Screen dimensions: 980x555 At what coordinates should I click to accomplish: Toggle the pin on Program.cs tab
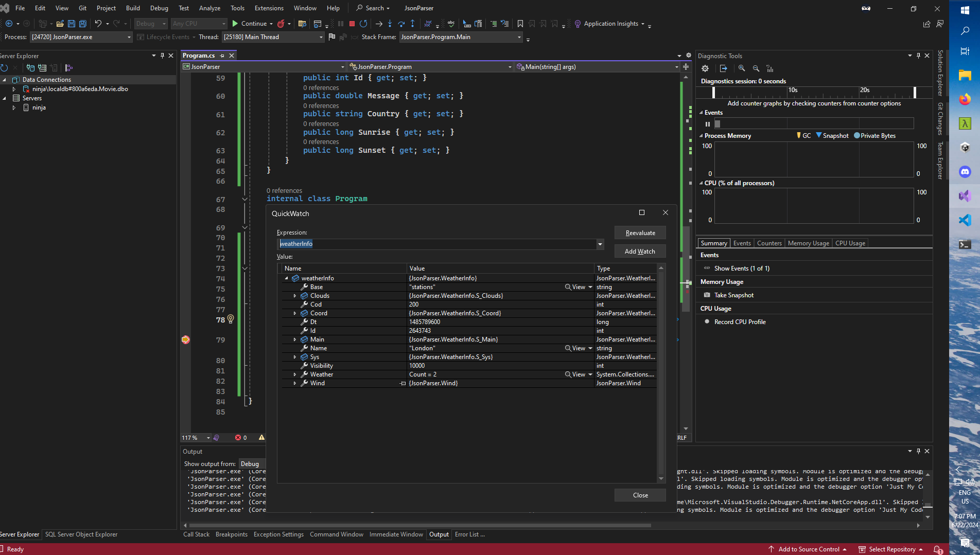point(222,56)
